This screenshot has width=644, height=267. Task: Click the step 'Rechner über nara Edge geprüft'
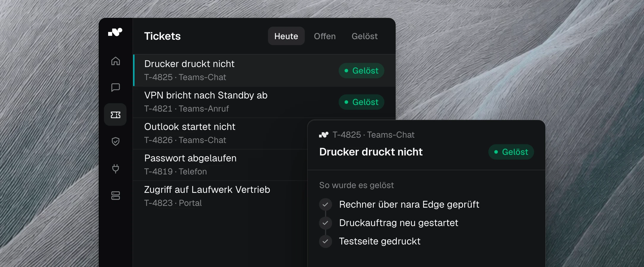point(409,204)
